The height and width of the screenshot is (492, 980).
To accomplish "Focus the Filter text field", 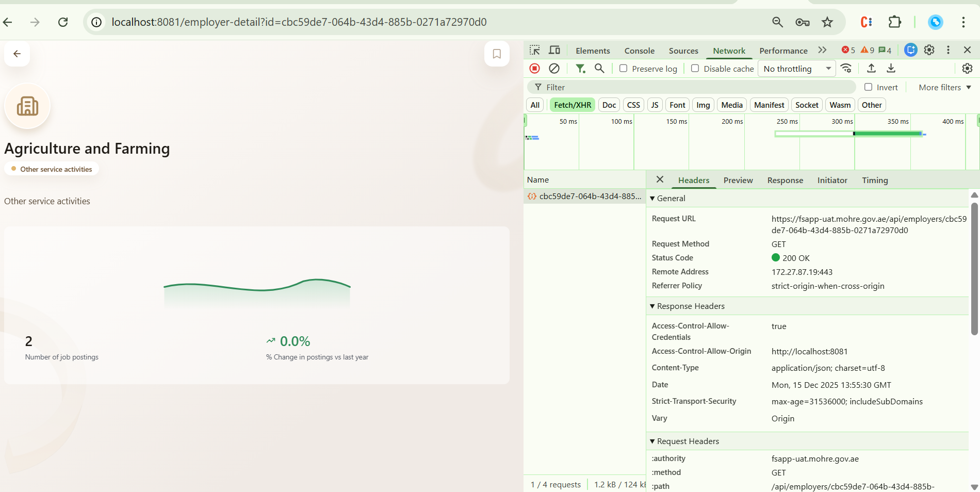I will pyautogui.click(x=691, y=87).
